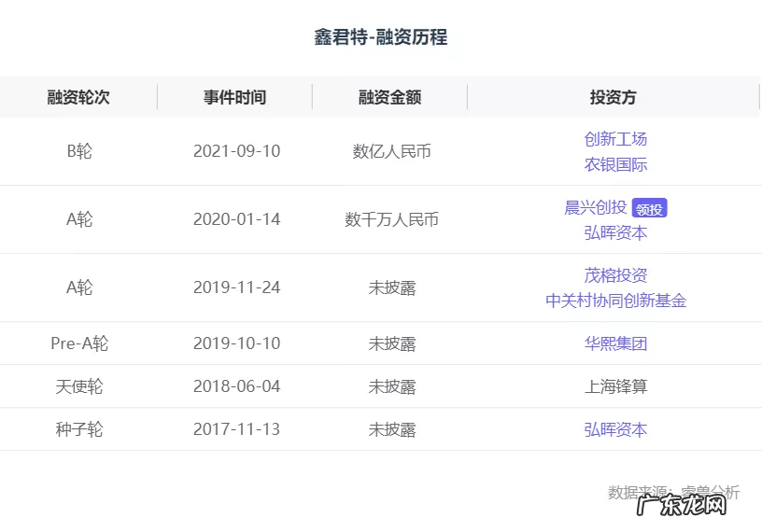Select 未披露 in the 2019-11-24 row
Screen dimensions: 762x532
click(392, 288)
